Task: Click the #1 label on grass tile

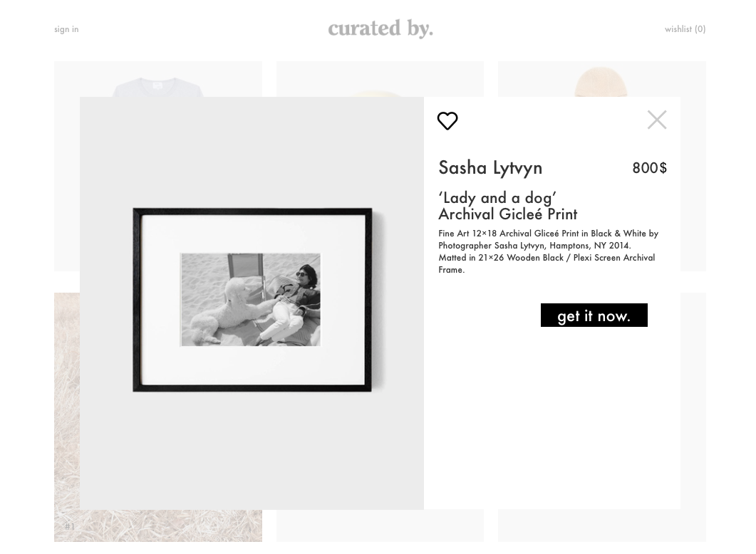Action: coord(70,527)
